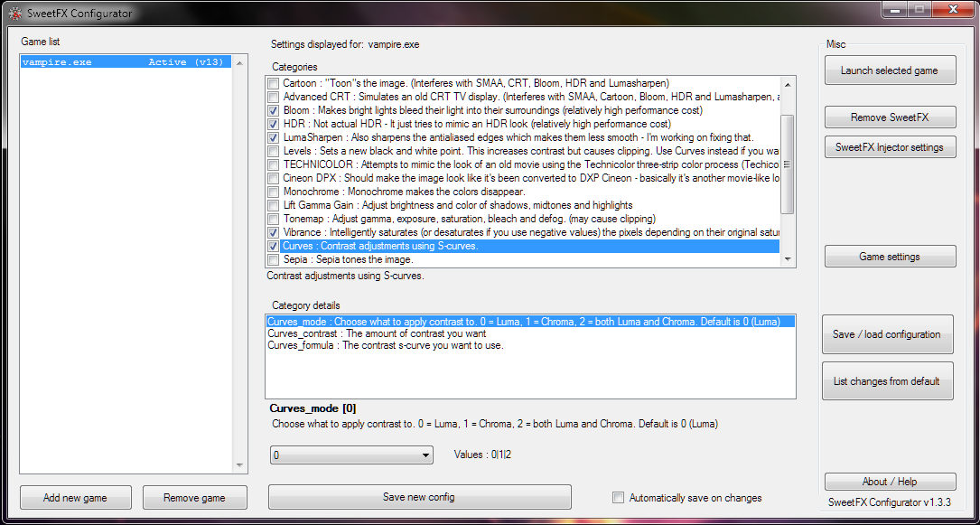The width and height of the screenshot is (980, 525).
Task: Click Categories list scroll down arrow
Action: pyautogui.click(x=788, y=259)
